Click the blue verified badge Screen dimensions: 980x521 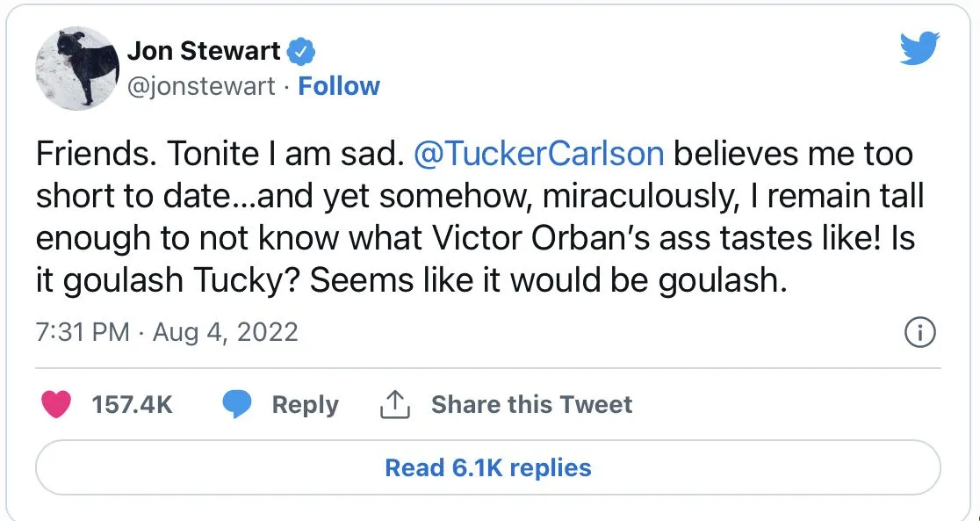coord(303,52)
